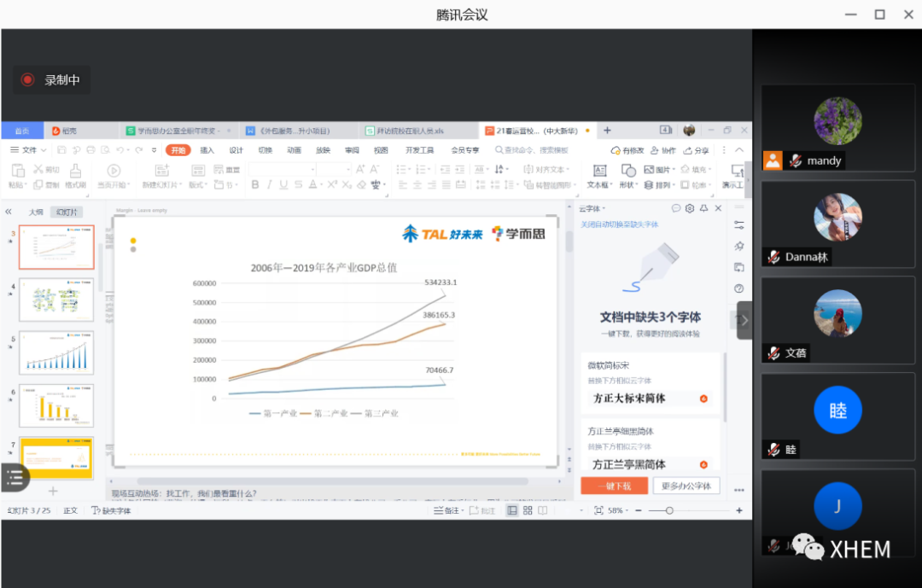Screen dimensions: 922x588
Task: Open the cloud font panel settings gear
Action: click(690, 208)
